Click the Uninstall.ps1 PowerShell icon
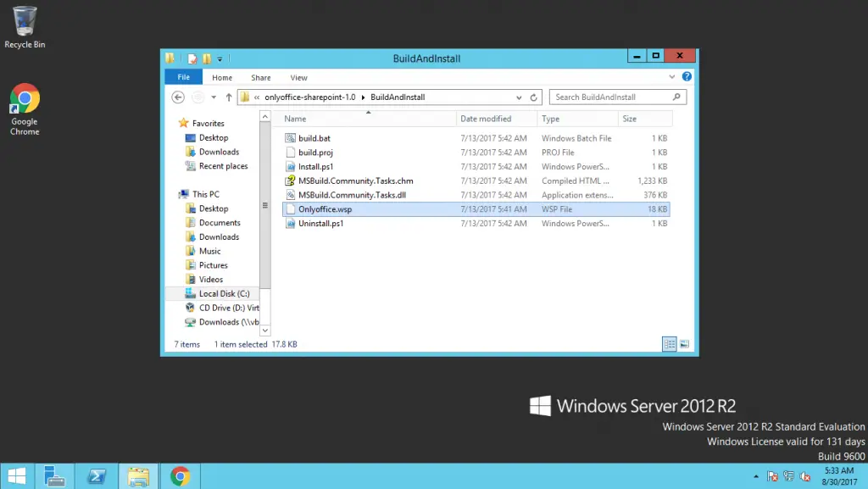The width and height of the screenshot is (868, 489). (290, 224)
